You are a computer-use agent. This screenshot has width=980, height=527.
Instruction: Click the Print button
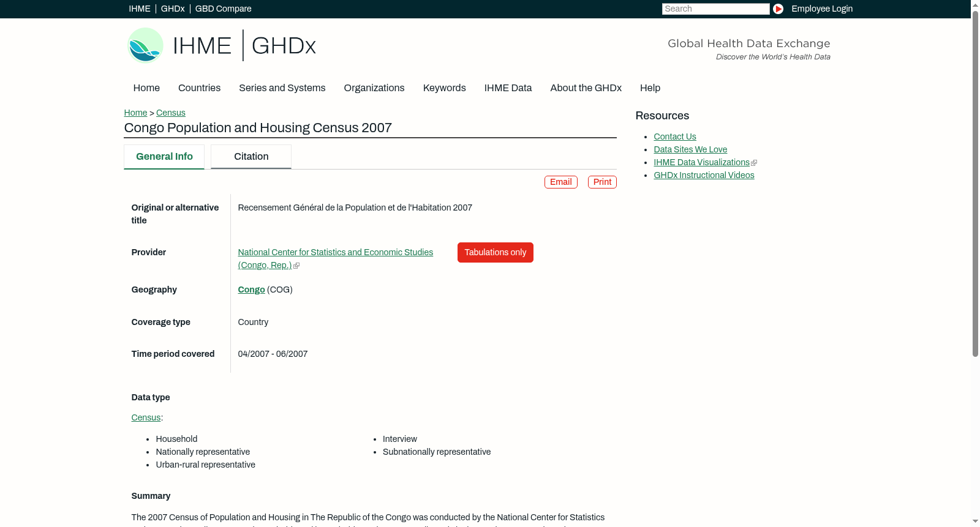click(x=602, y=182)
